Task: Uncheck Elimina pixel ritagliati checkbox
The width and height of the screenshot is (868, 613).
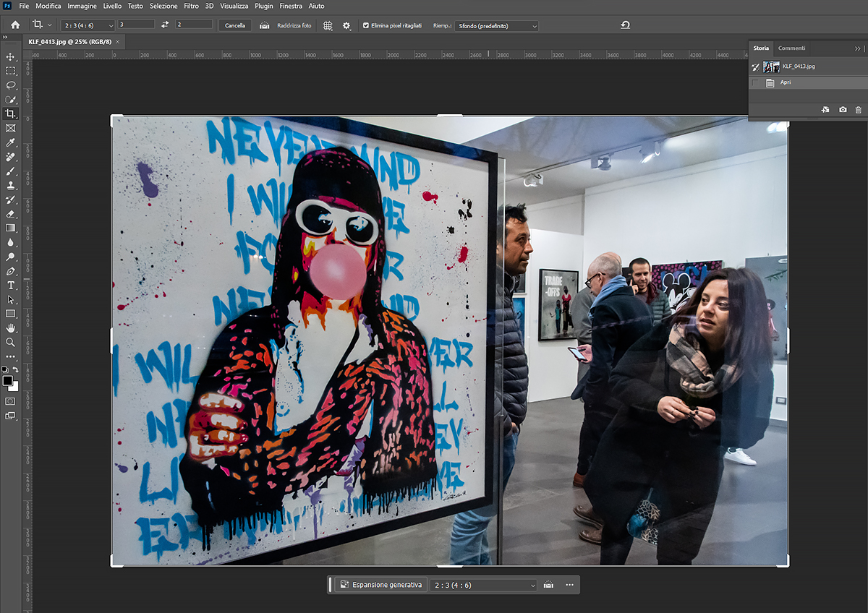Action: point(365,25)
